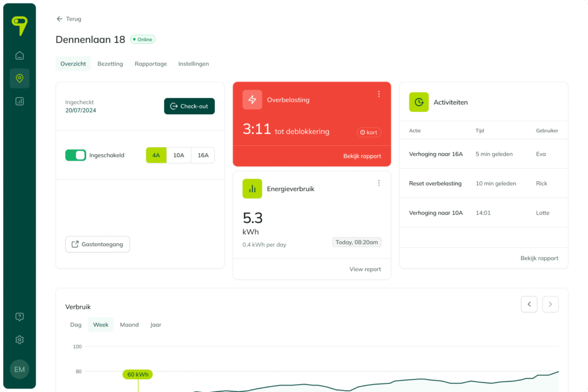
Task: Click the home icon in sidebar
Action: tap(20, 56)
